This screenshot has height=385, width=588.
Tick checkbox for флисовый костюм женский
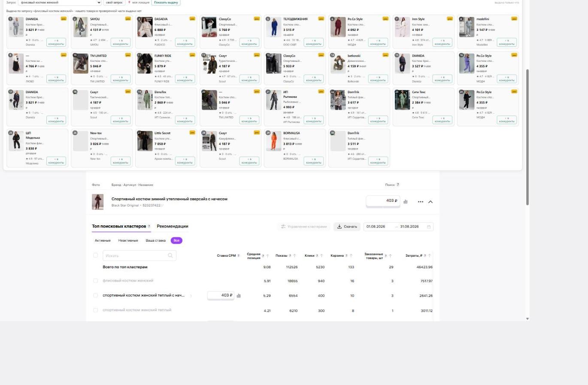[x=96, y=281]
